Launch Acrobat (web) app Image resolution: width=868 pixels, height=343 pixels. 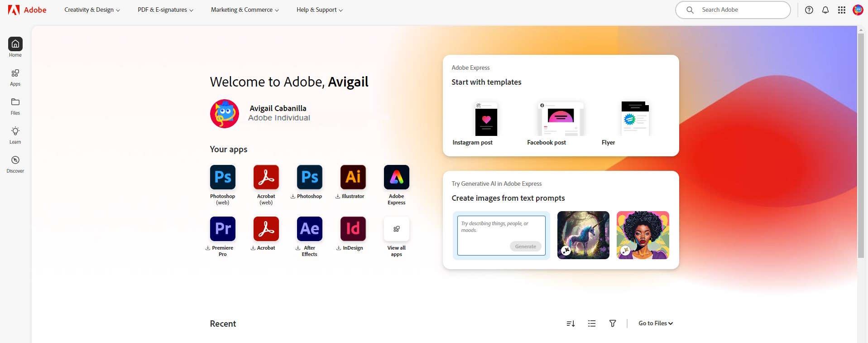point(266,177)
